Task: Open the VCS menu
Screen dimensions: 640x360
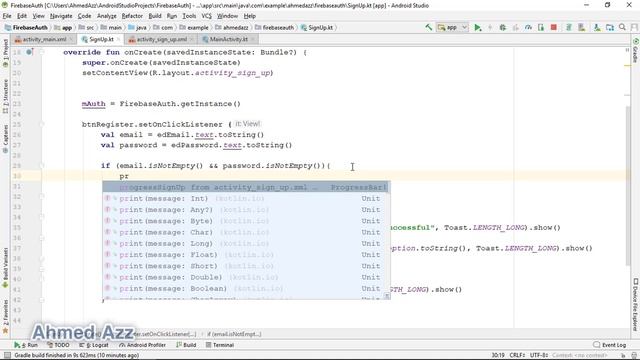Action: [207, 16]
